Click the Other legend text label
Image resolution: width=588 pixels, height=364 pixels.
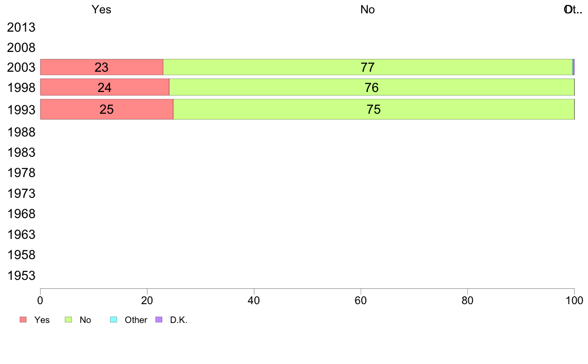[x=136, y=320]
